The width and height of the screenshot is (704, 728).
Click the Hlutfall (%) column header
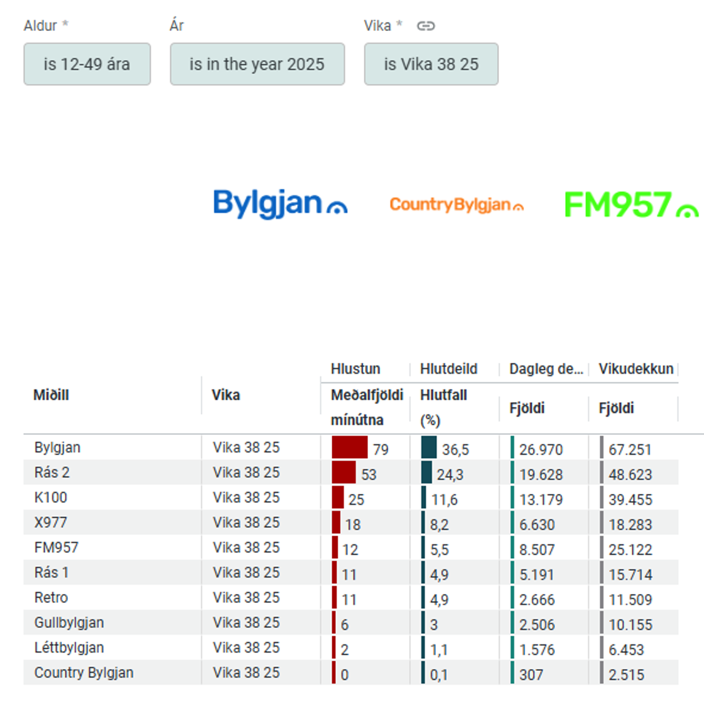[443, 407]
